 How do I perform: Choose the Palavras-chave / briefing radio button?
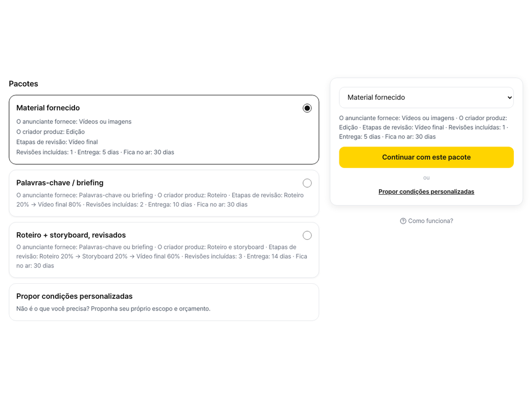click(x=307, y=183)
